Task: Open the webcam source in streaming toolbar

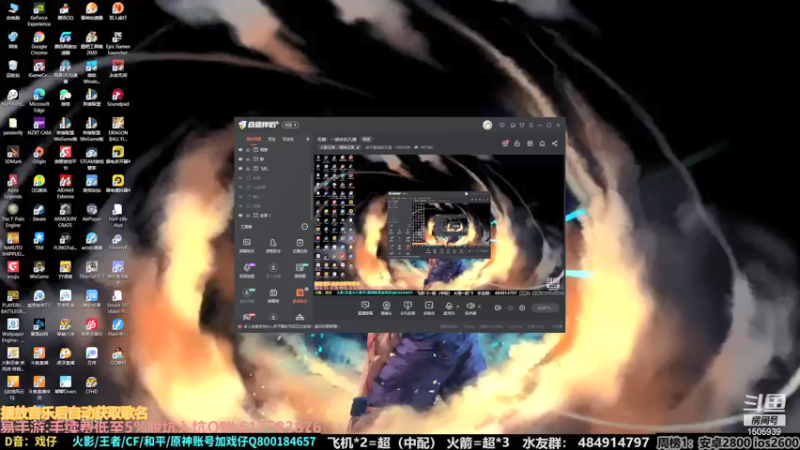Action: click(386, 308)
